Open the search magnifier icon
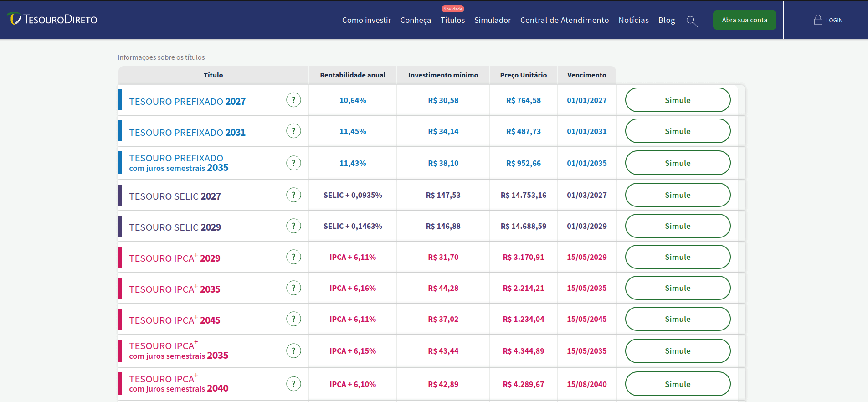 (x=692, y=21)
